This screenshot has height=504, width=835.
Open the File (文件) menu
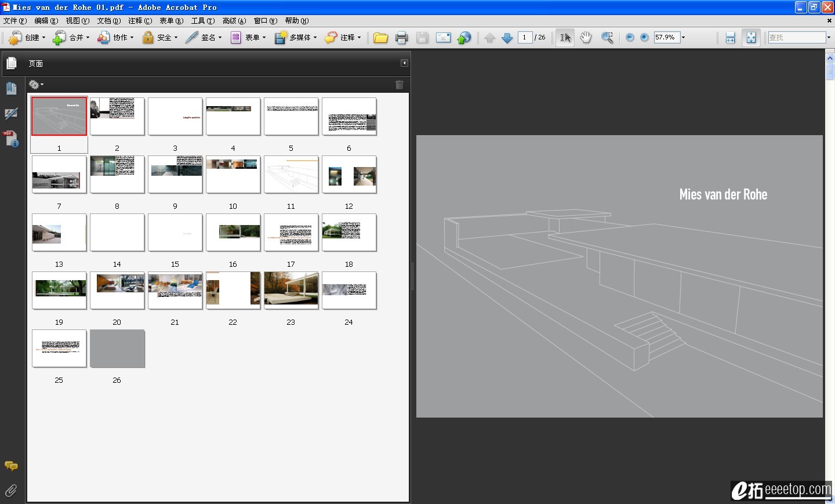coord(15,21)
